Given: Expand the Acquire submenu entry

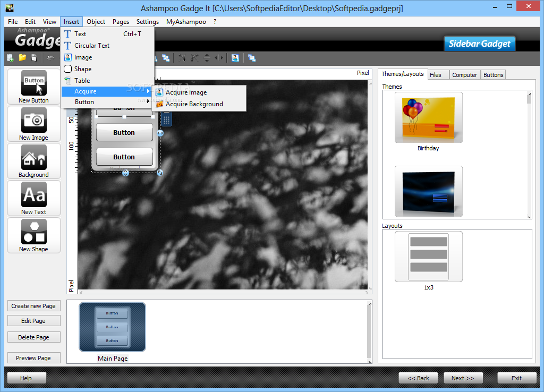Looking at the screenshot, I should (107, 91).
